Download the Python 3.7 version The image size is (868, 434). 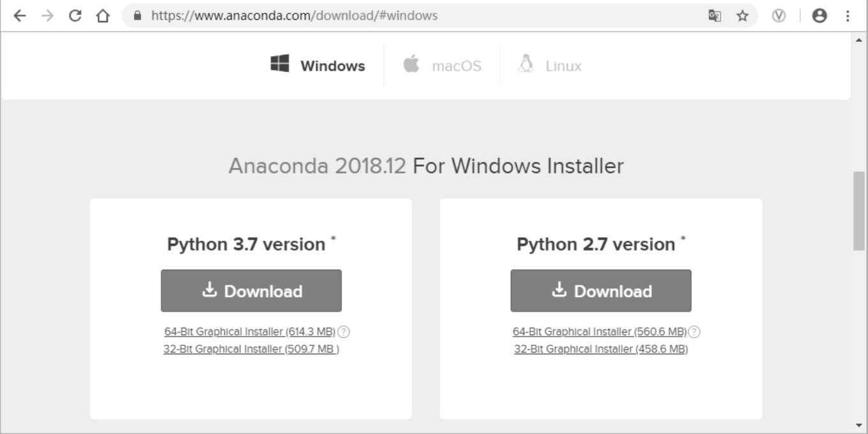[251, 291]
